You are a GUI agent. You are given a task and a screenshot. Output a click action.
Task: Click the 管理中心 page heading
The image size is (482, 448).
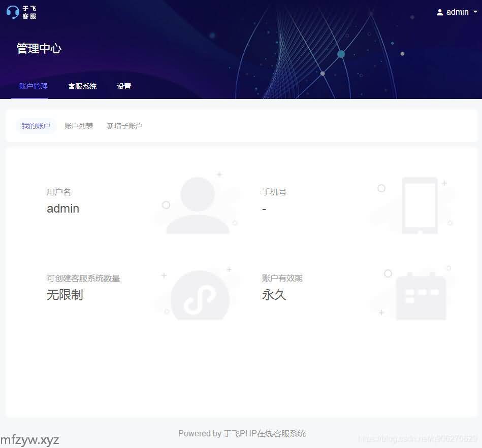tap(39, 49)
